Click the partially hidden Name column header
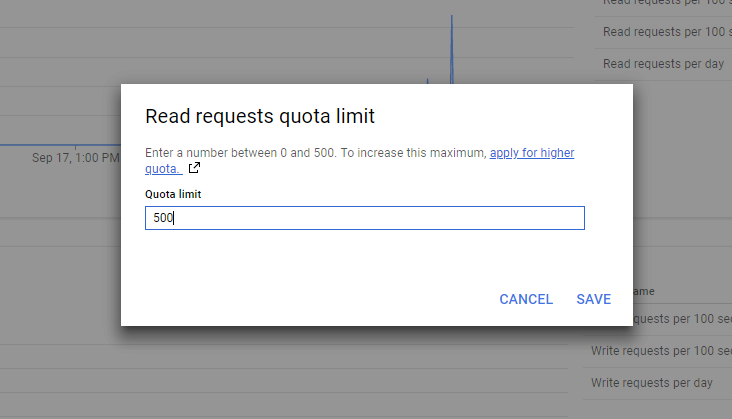732x419 pixels. pyautogui.click(x=644, y=291)
